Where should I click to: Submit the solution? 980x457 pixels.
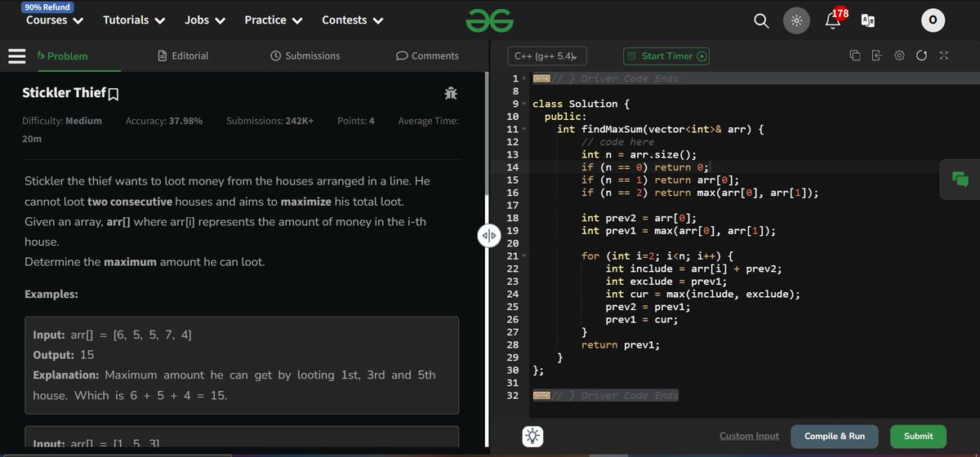(x=918, y=436)
